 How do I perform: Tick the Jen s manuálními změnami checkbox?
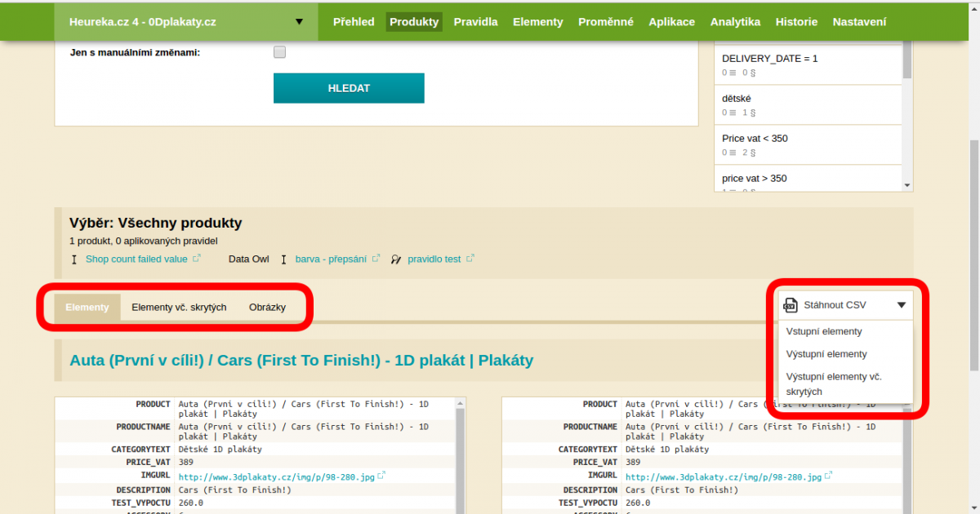[x=279, y=52]
